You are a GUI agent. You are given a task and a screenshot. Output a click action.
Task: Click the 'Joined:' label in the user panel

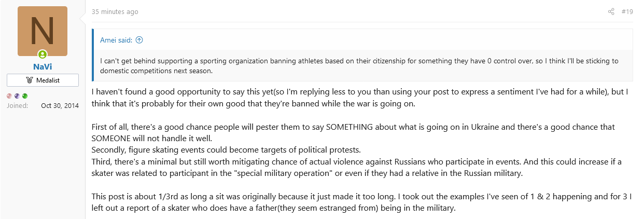click(x=17, y=106)
